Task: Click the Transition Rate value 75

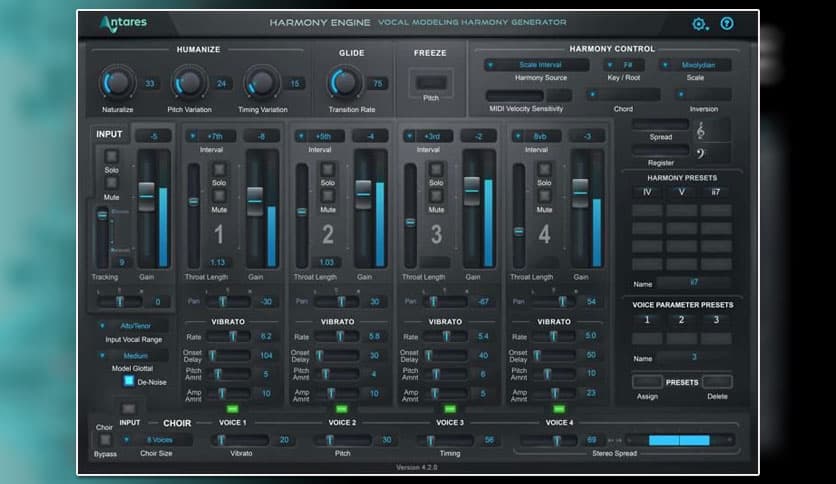Action: point(377,83)
